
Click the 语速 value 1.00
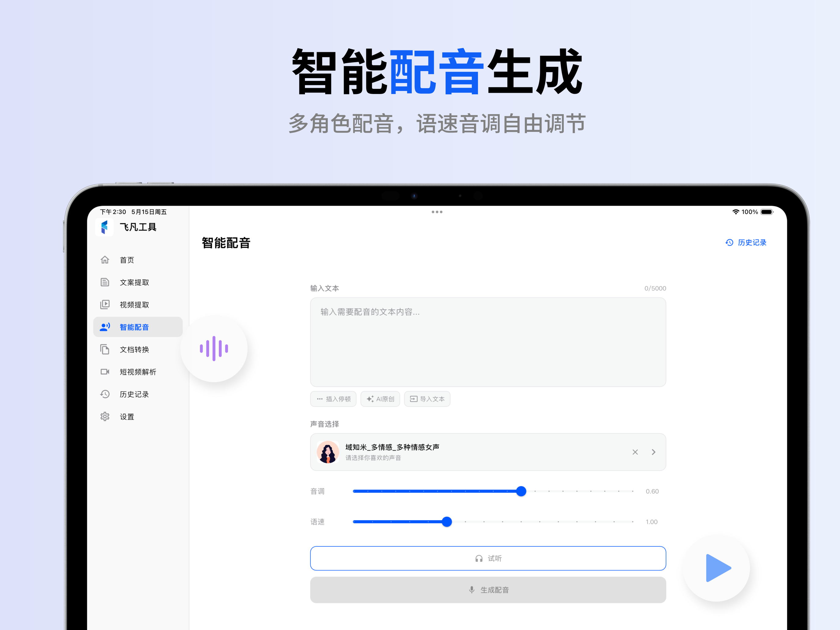(x=652, y=522)
